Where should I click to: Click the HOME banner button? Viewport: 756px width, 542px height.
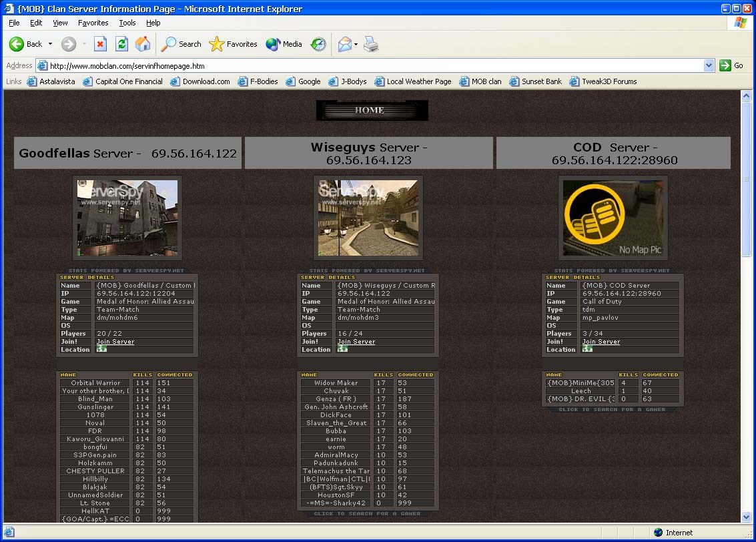[372, 110]
